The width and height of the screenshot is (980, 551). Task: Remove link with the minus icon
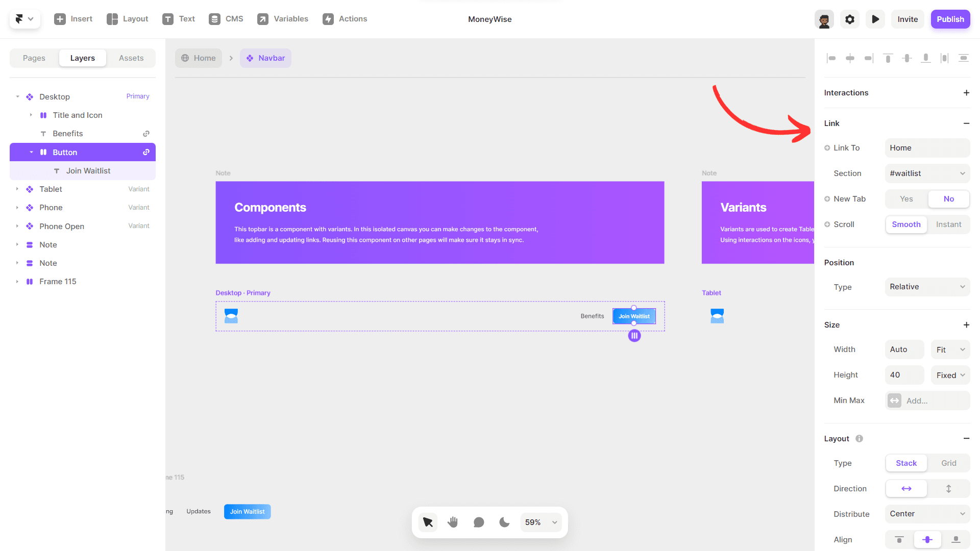pyautogui.click(x=966, y=123)
